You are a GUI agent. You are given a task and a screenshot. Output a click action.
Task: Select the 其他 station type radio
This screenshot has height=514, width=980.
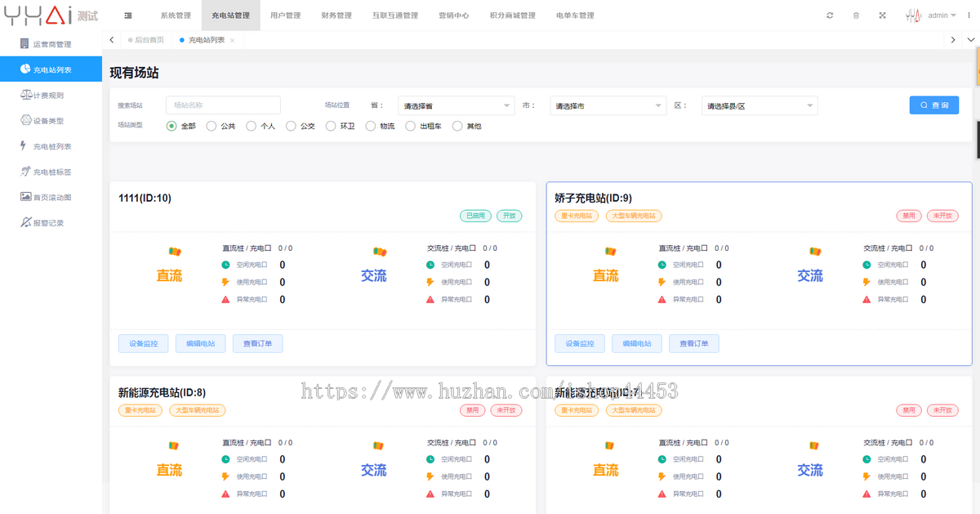click(457, 126)
